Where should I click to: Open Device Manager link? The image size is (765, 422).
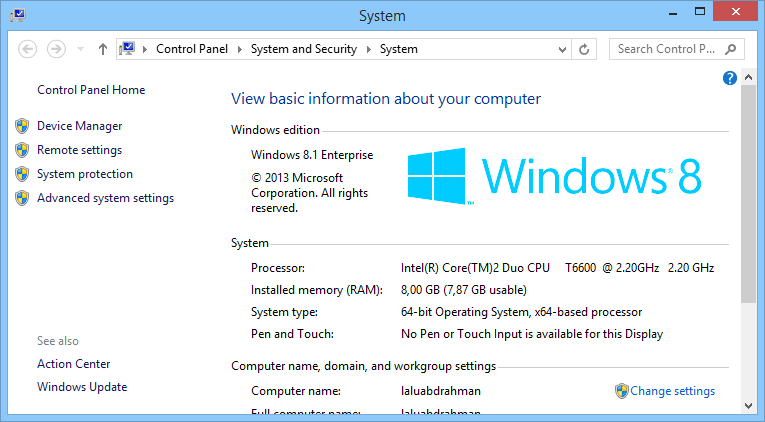[x=80, y=126]
